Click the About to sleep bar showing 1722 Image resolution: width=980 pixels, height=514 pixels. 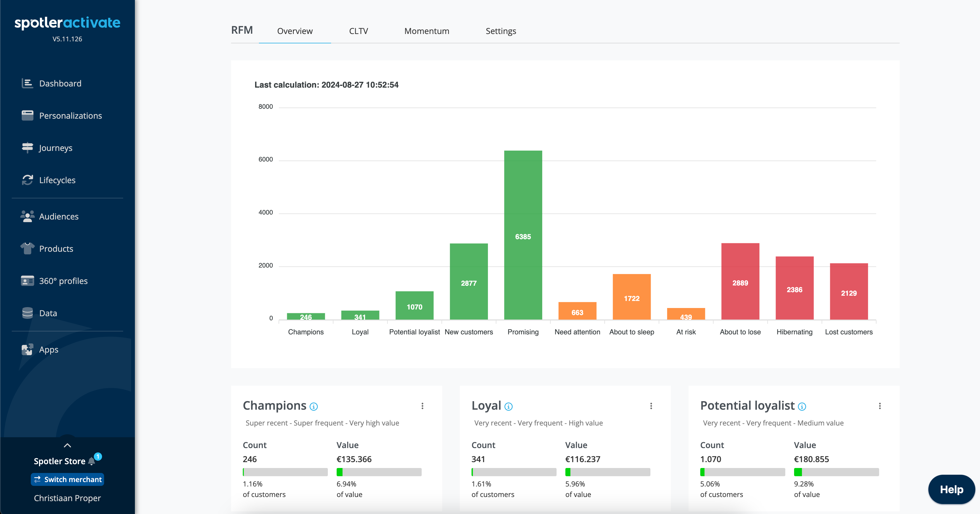(632, 297)
